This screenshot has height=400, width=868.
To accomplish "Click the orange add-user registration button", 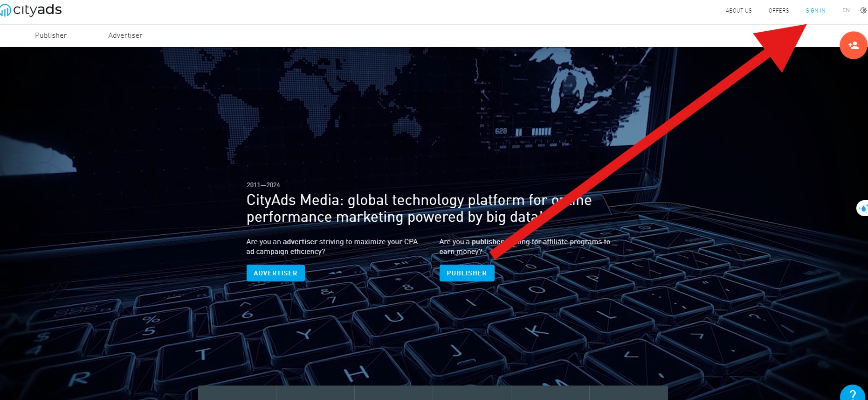I will click(x=853, y=45).
